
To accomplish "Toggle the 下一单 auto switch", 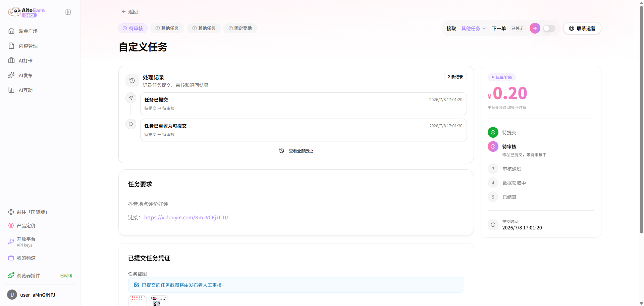I will 549,28.
